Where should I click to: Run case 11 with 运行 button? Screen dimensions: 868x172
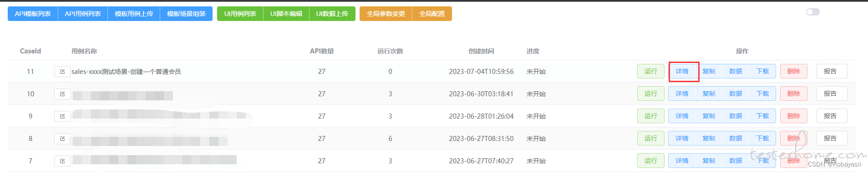pyautogui.click(x=651, y=71)
